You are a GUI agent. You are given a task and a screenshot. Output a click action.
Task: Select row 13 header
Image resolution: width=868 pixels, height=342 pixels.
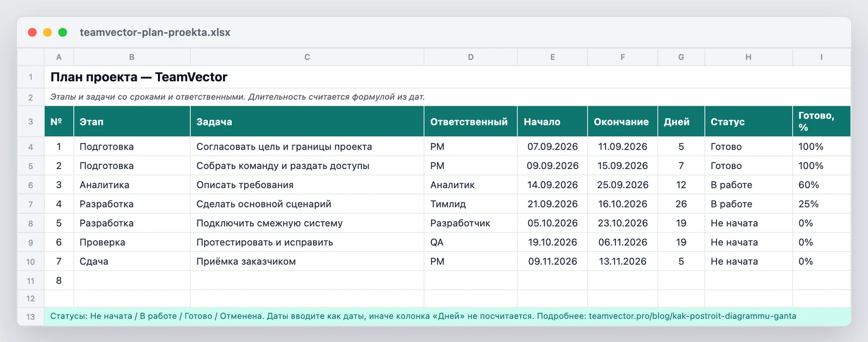(x=31, y=317)
